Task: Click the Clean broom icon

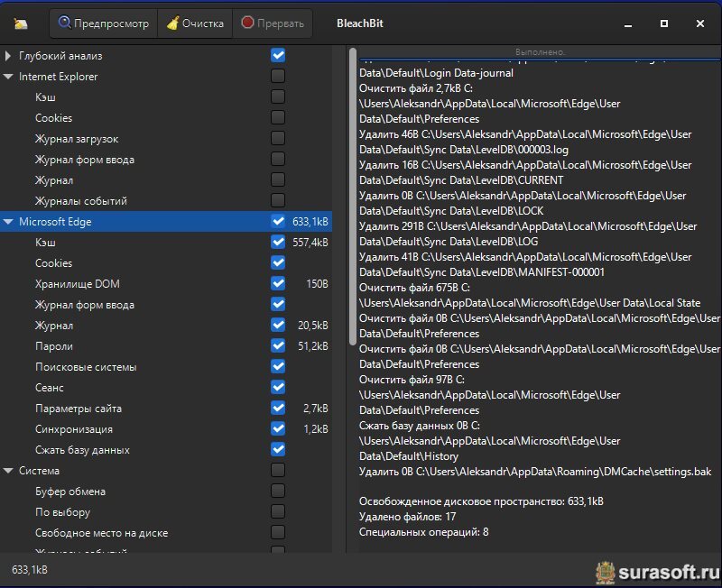Action: pyautogui.click(x=173, y=23)
